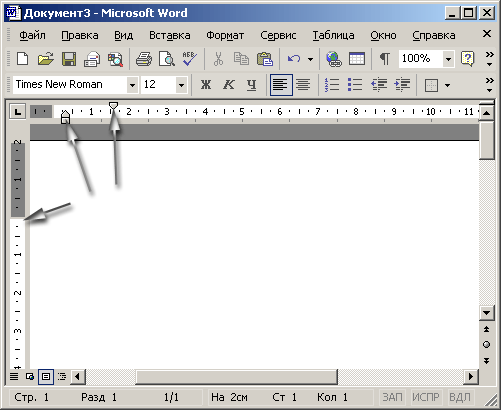Toggle ЗАП status bar indicator

(x=392, y=397)
